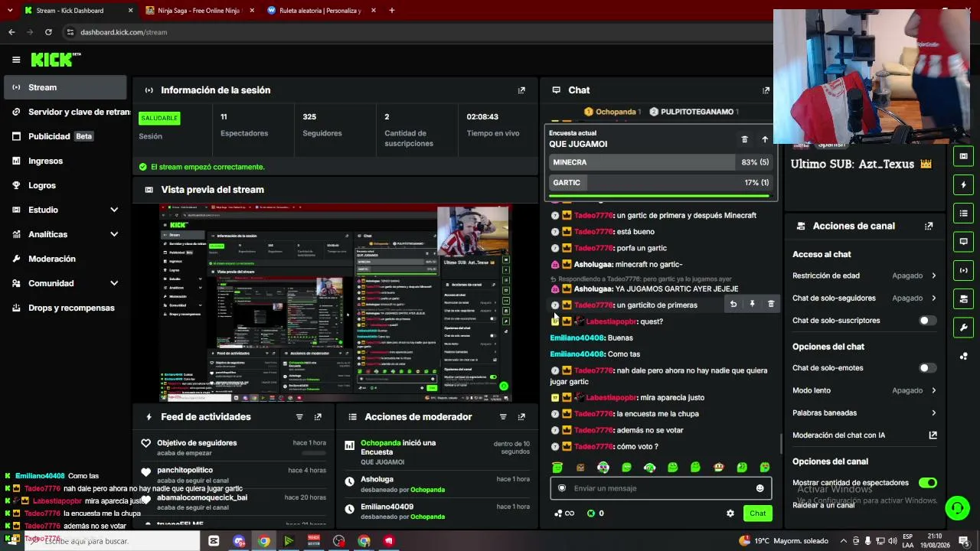Click the broadcast signal icon in right sidebar

[963, 270]
